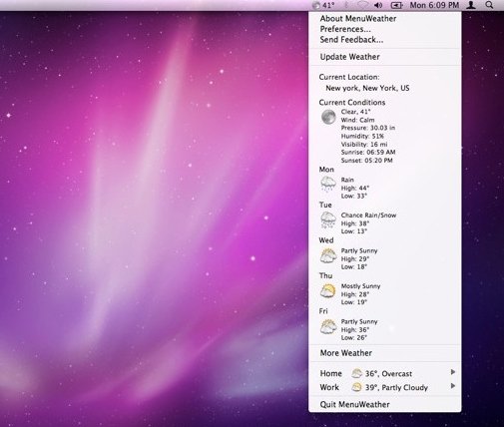Screen dimensions: 504x427
Task: Click 'Low: 13°' under Tuesday
Action: coord(354,231)
